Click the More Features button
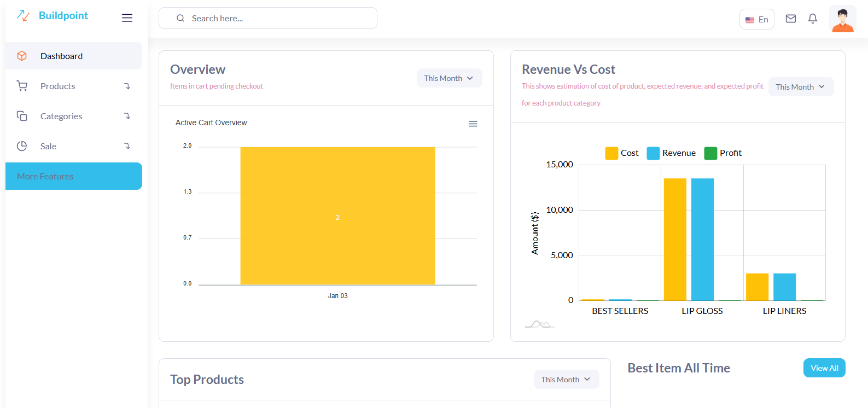This screenshot has height=408, width=868. click(74, 176)
